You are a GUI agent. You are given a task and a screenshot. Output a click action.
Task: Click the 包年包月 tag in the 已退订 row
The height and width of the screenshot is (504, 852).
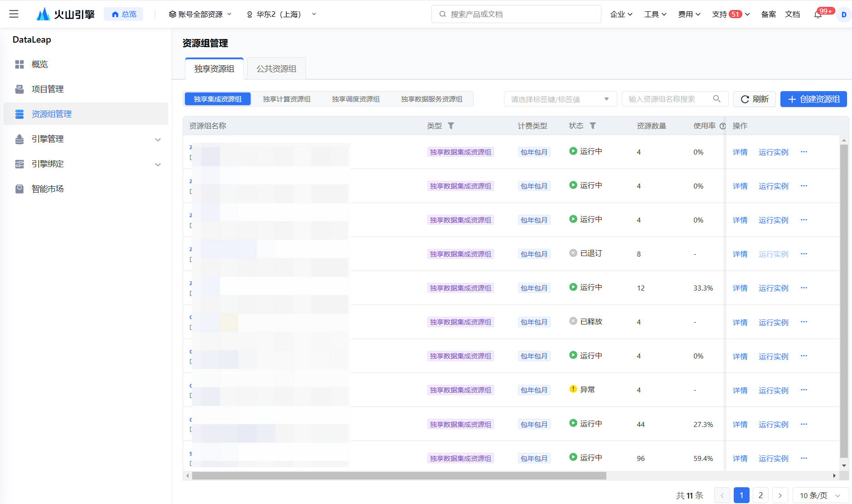534,254
